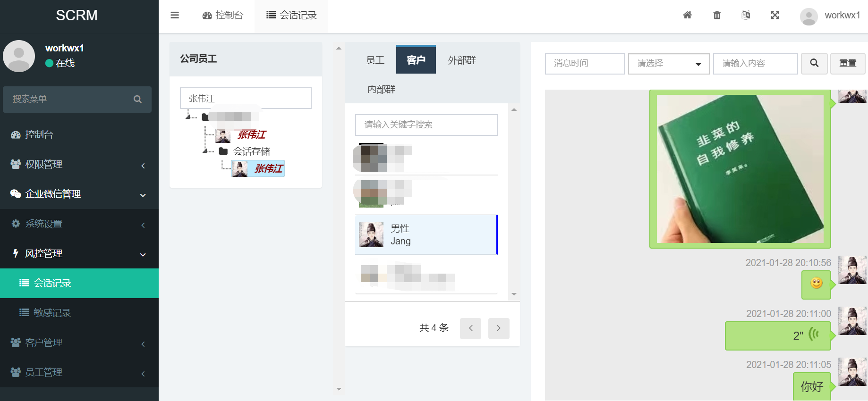
Task: Collapse the 会话存储 folder node
Action: [x=205, y=151]
